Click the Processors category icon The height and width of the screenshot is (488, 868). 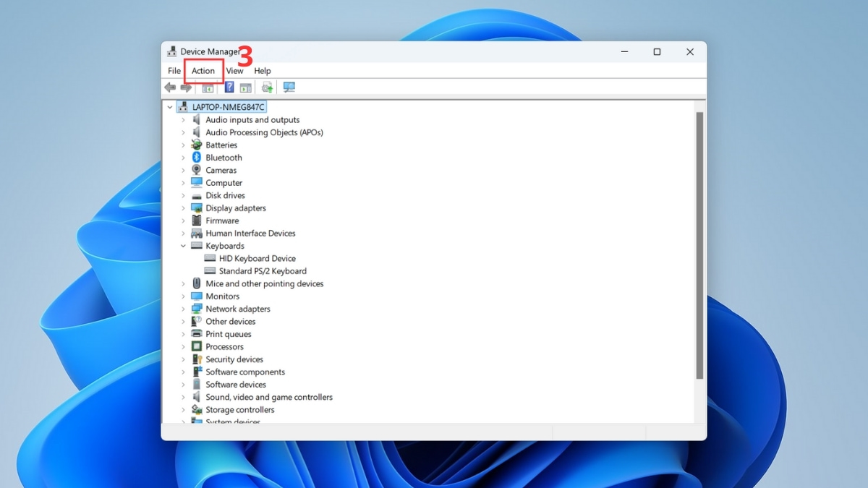(x=196, y=346)
